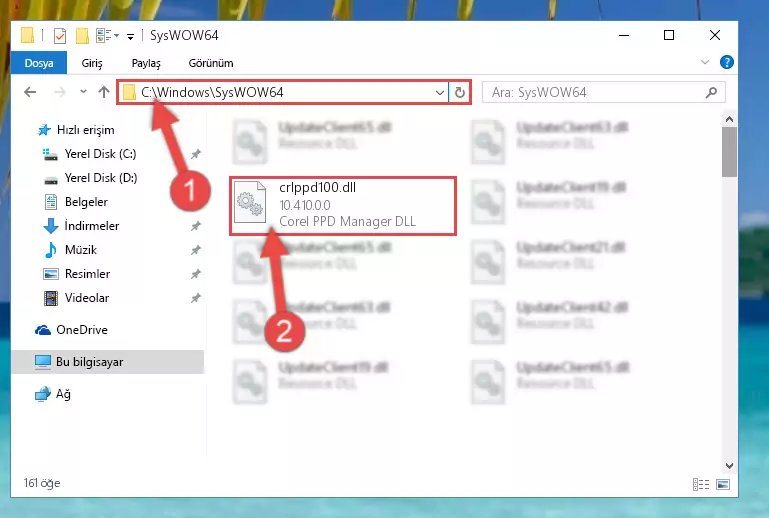The image size is (769, 518).
Task: Maximize the SysWOW64 window
Action: [669, 35]
